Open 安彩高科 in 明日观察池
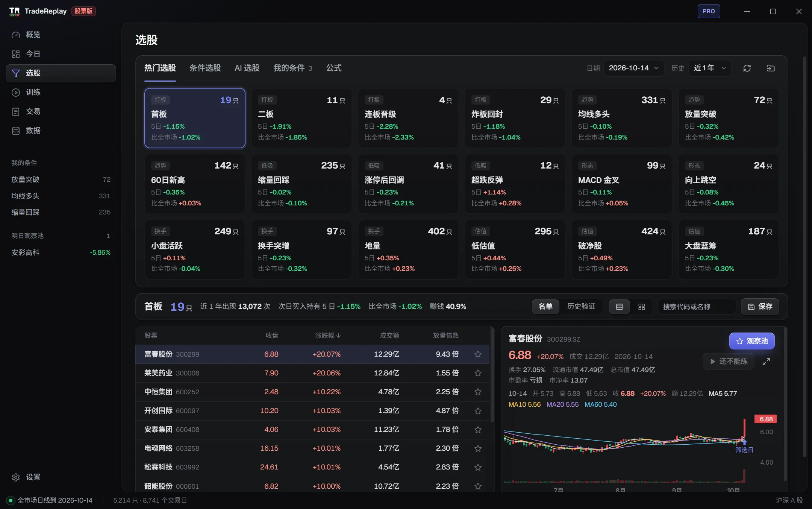The width and height of the screenshot is (812, 509). tap(61, 252)
